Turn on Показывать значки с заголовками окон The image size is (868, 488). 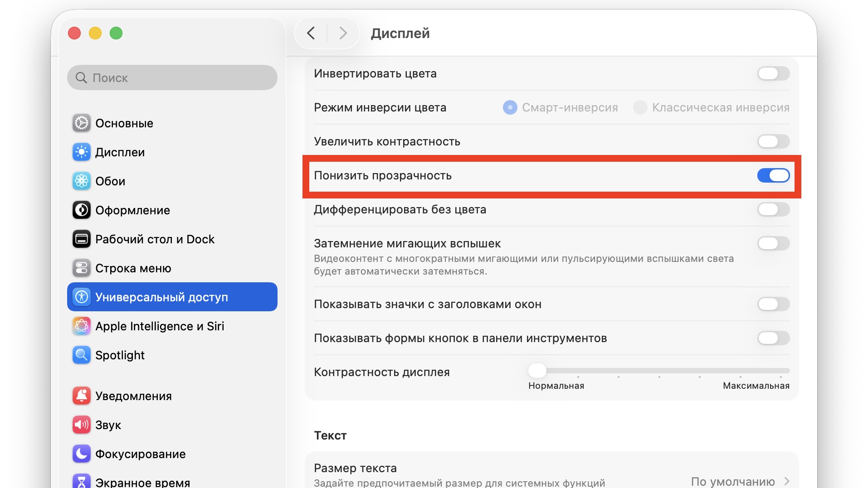pos(774,304)
